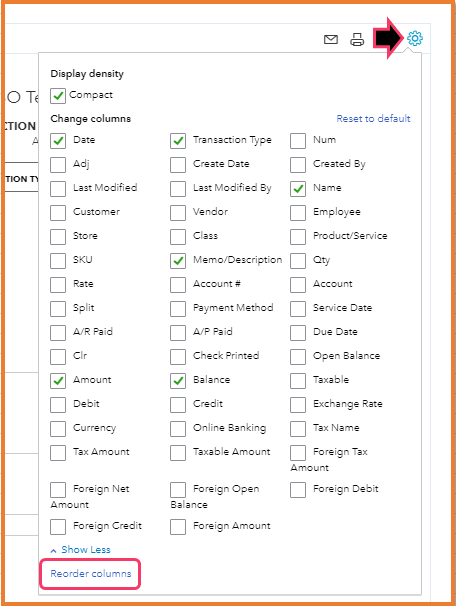Screen dimensions: 456x606
Task: Check the Vendor column checkbox
Action: click(178, 213)
